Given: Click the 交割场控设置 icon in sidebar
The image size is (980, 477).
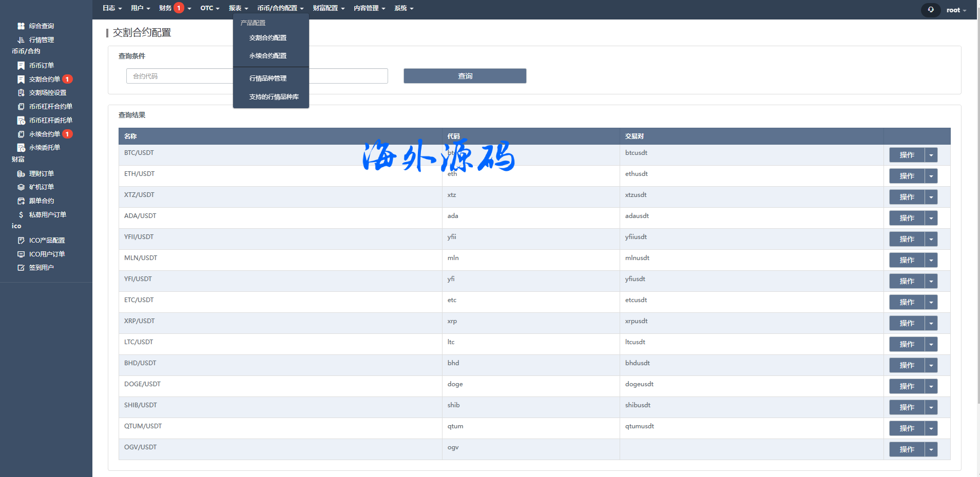Looking at the screenshot, I should point(21,93).
